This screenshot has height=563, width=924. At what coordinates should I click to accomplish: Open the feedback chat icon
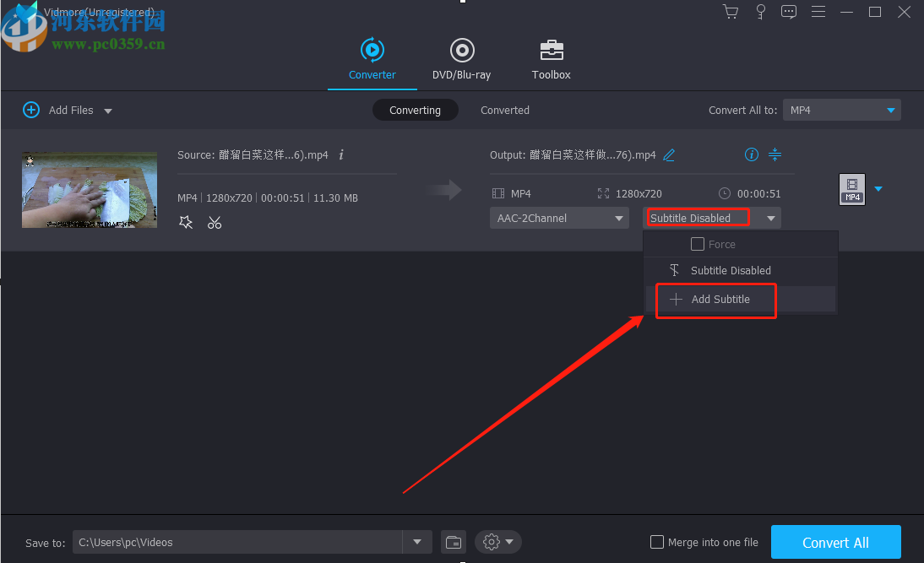tap(789, 12)
